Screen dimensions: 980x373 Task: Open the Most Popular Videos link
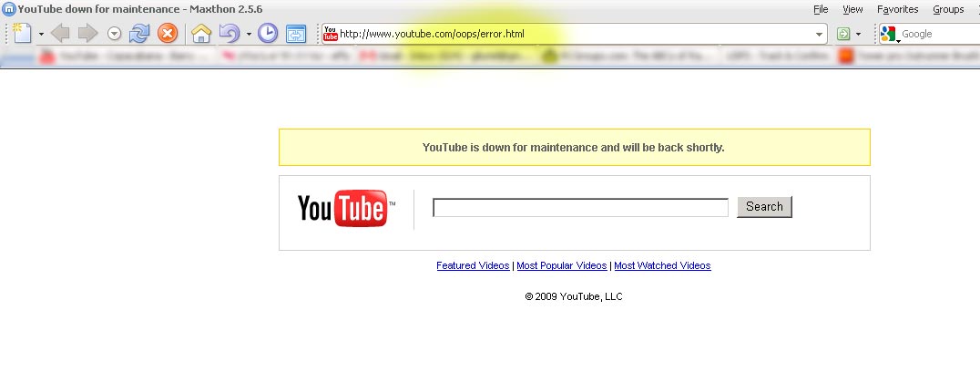click(x=562, y=265)
